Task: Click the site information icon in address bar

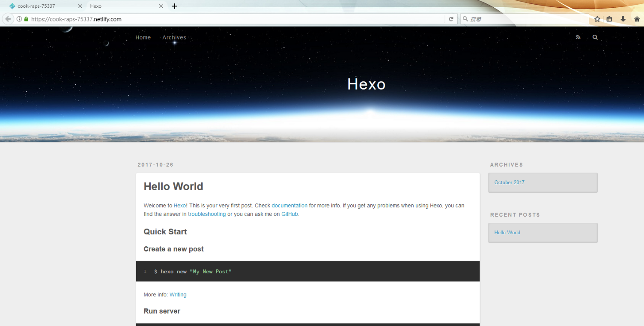Action: [x=19, y=19]
